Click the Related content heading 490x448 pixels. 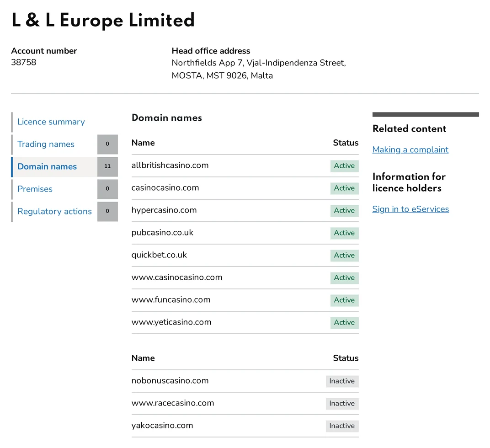click(x=410, y=129)
